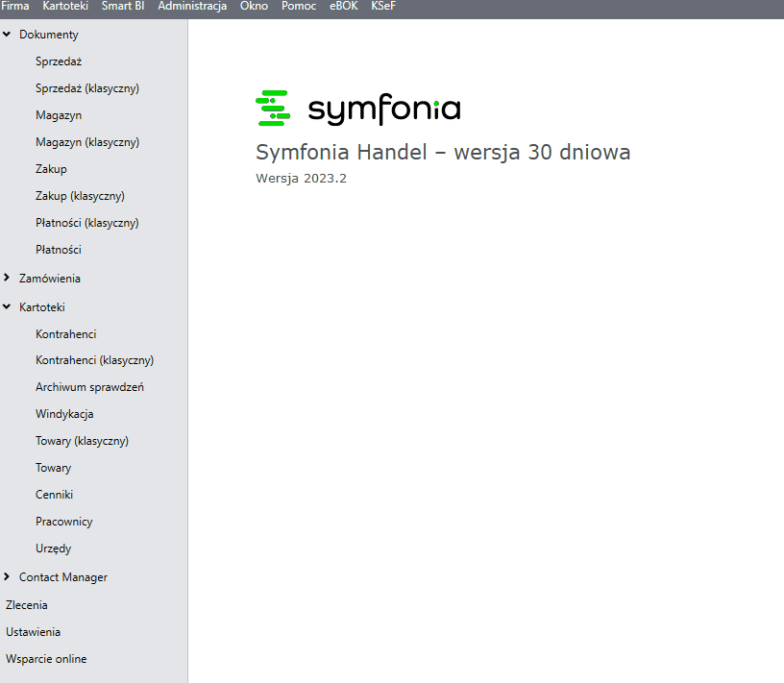Go to Windykacja
This screenshot has width=784, height=683.
click(64, 414)
